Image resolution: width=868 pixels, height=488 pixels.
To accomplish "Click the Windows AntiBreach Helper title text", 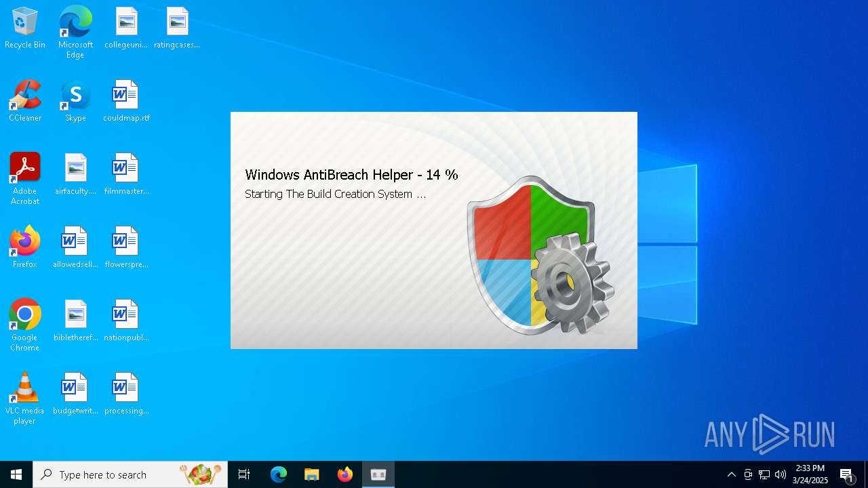I will 351,175.
